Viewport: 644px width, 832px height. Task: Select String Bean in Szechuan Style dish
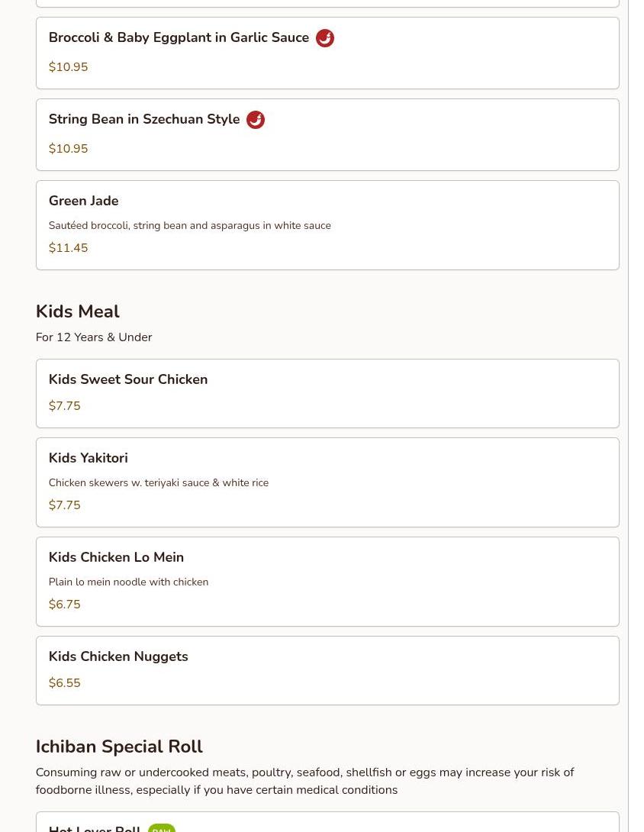[x=144, y=120]
